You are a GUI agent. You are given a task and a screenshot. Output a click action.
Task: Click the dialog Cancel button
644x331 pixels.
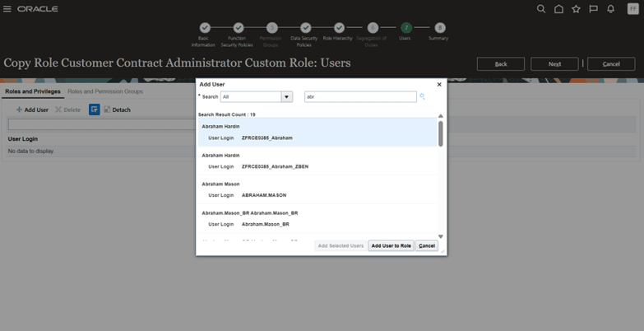point(427,245)
